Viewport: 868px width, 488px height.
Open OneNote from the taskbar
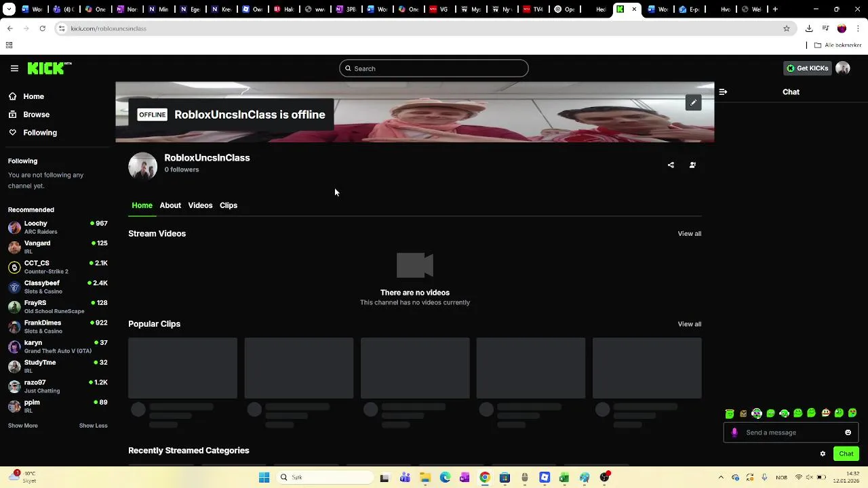pos(465,477)
